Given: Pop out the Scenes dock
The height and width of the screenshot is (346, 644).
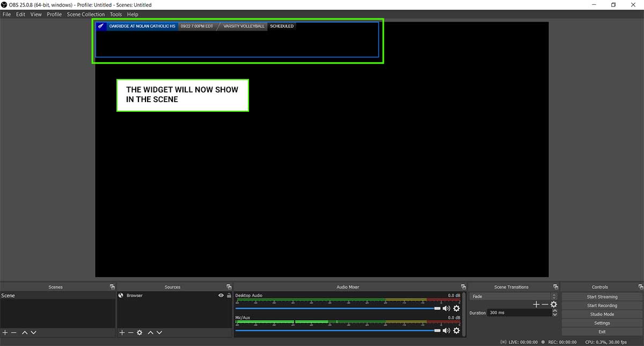Looking at the screenshot, I should coord(112,287).
